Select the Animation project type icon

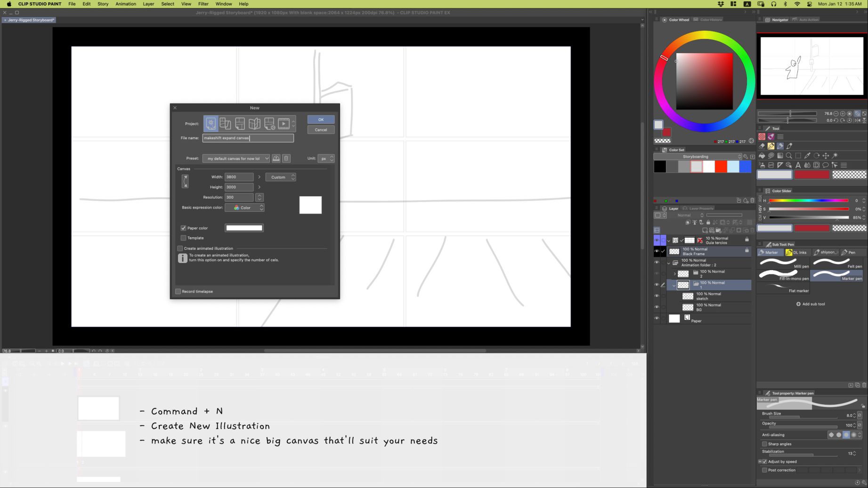(x=284, y=124)
